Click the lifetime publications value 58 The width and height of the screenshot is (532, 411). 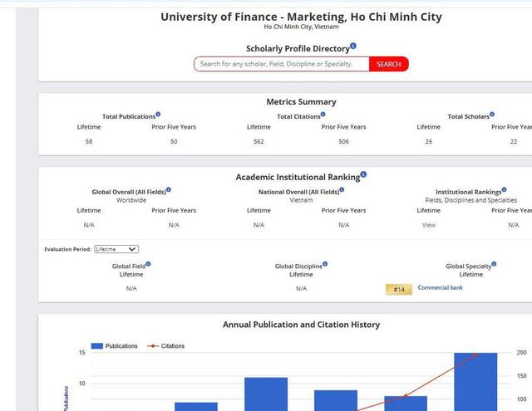tap(89, 142)
